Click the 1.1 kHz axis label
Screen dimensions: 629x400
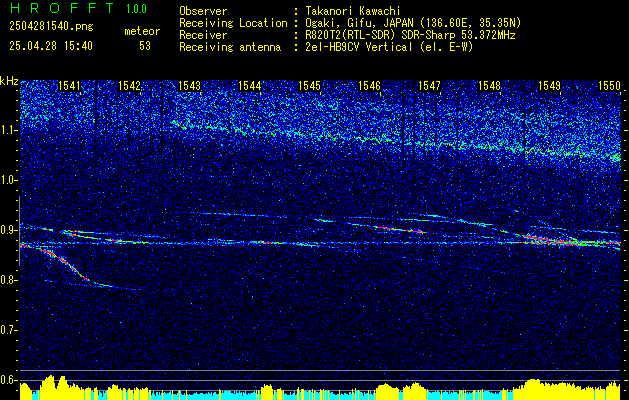pyautogui.click(x=9, y=130)
